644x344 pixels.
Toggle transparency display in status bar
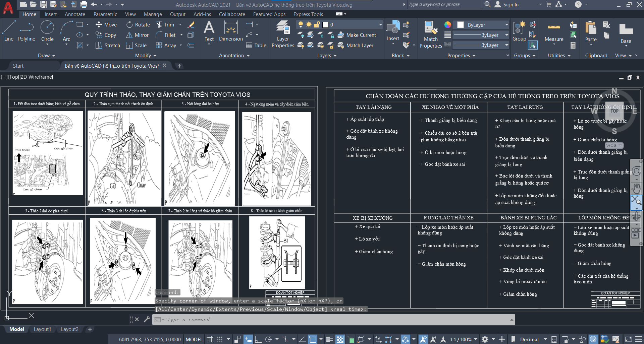coord(340,339)
